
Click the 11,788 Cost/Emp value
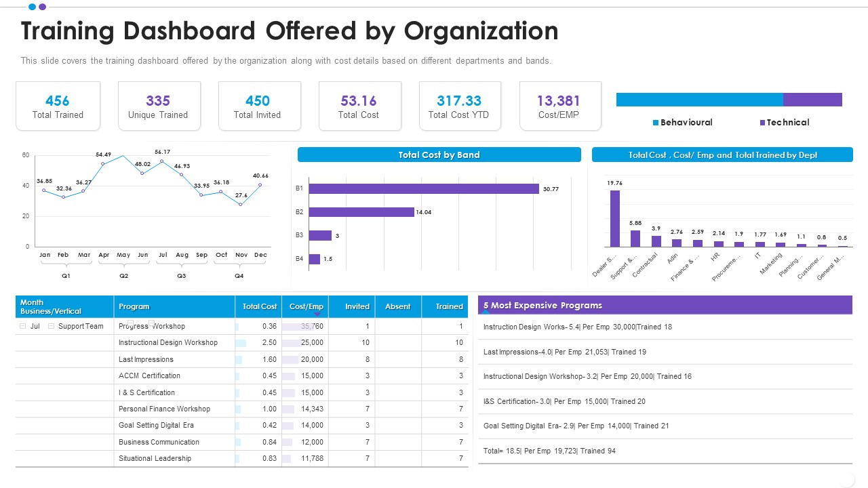coord(312,458)
